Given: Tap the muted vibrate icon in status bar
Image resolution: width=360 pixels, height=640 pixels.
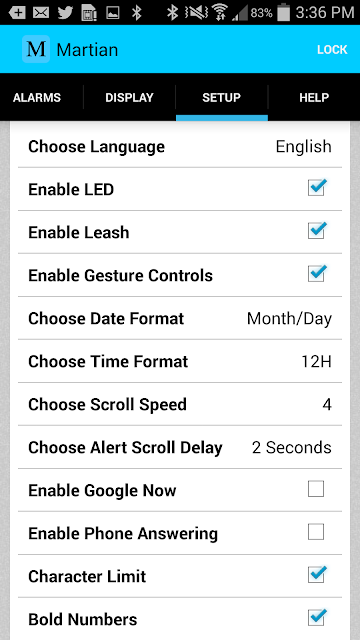Looking at the screenshot, I should pyautogui.click(x=196, y=13).
